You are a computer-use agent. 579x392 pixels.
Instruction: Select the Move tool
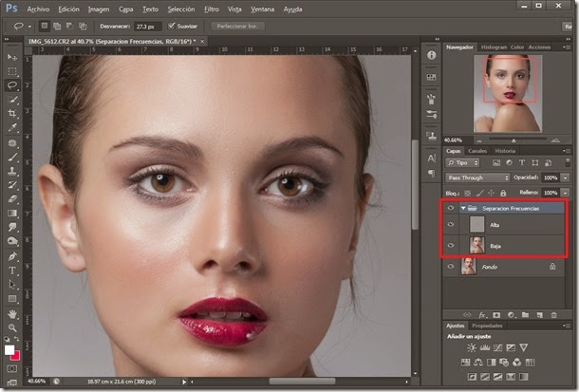click(x=12, y=57)
